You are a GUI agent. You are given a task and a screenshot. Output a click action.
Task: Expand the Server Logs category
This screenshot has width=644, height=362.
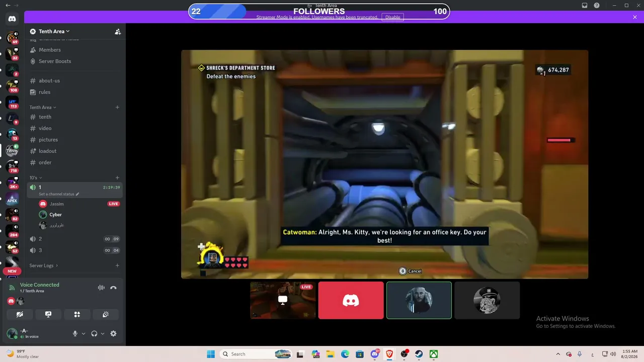click(43, 265)
